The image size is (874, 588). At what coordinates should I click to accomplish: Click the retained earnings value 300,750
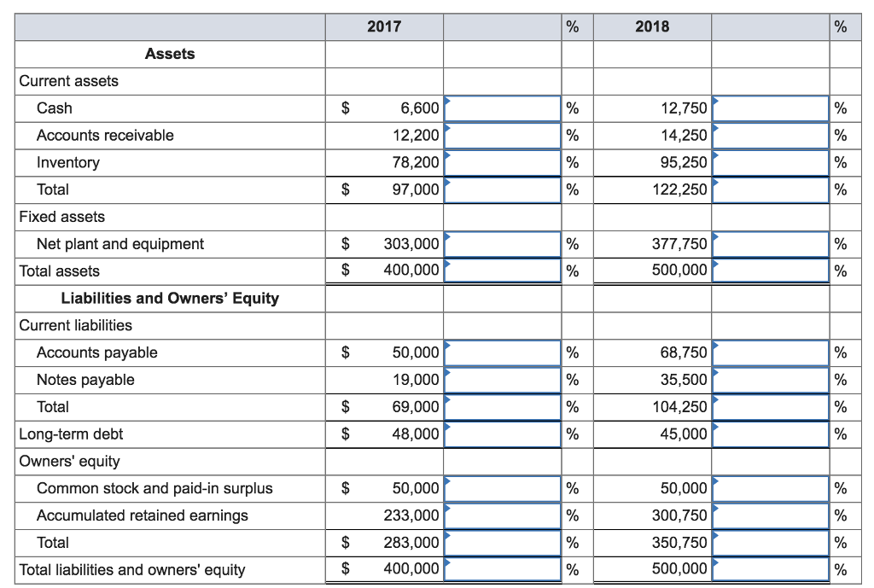pos(680,516)
